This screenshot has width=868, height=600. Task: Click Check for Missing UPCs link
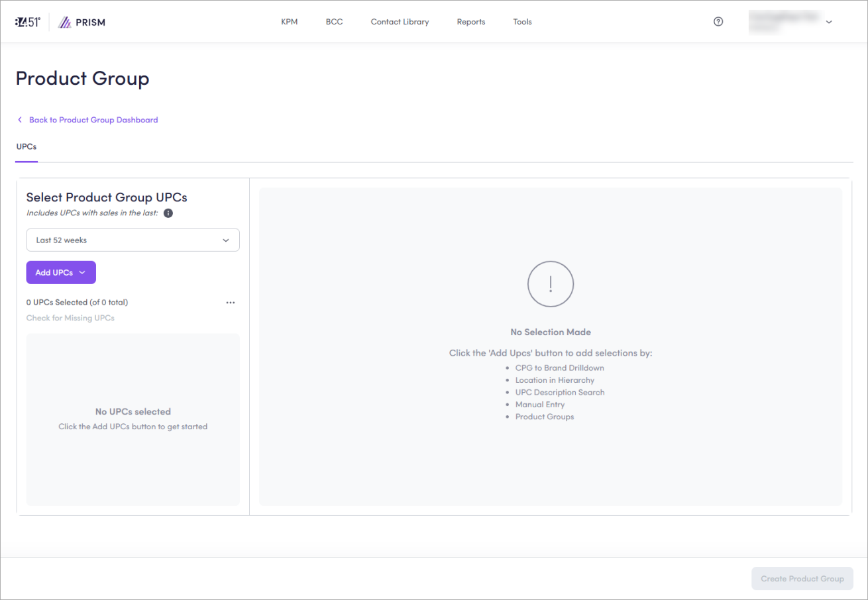(x=70, y=318)
